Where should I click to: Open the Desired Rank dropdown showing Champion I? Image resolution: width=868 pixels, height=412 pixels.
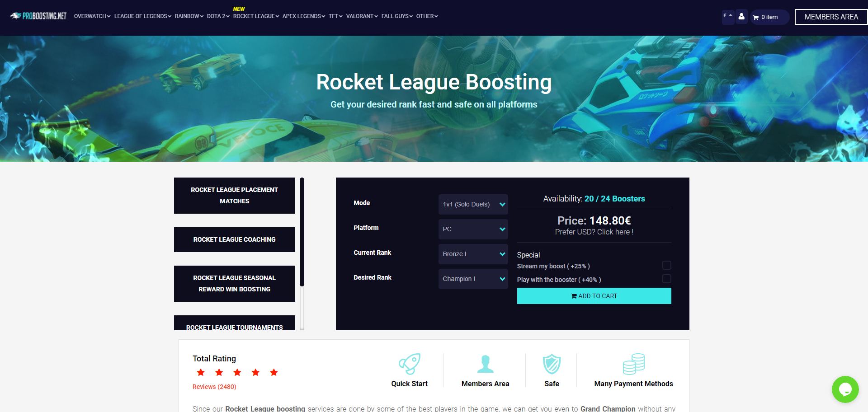(x=473, y=279)
